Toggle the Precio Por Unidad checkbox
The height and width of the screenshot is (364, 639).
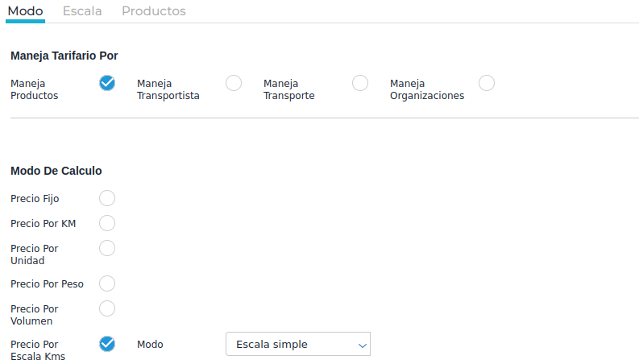[x=107, y=248]
